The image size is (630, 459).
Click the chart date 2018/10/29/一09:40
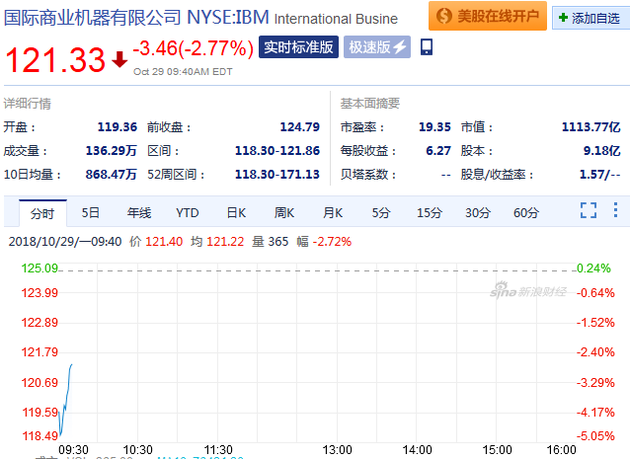pos(65,242)
